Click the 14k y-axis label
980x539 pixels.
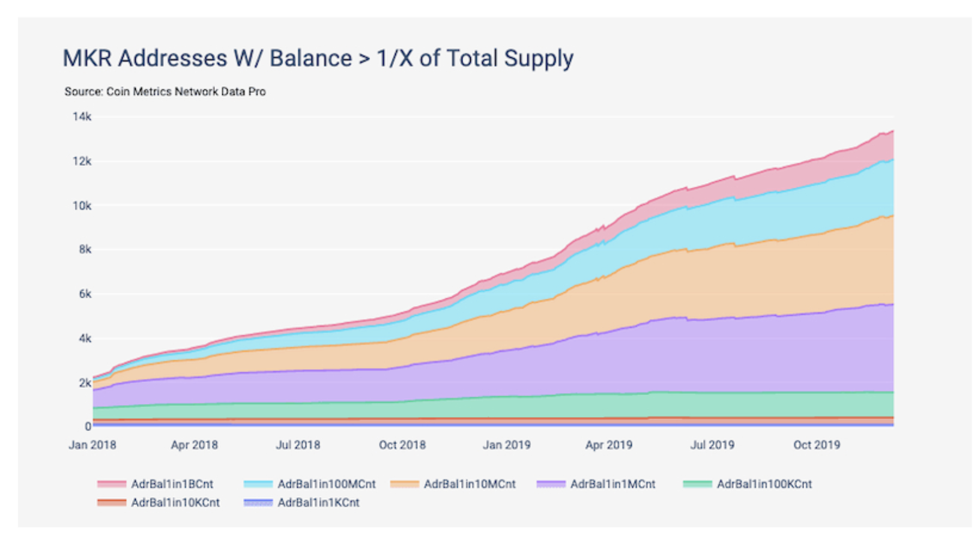82,116
